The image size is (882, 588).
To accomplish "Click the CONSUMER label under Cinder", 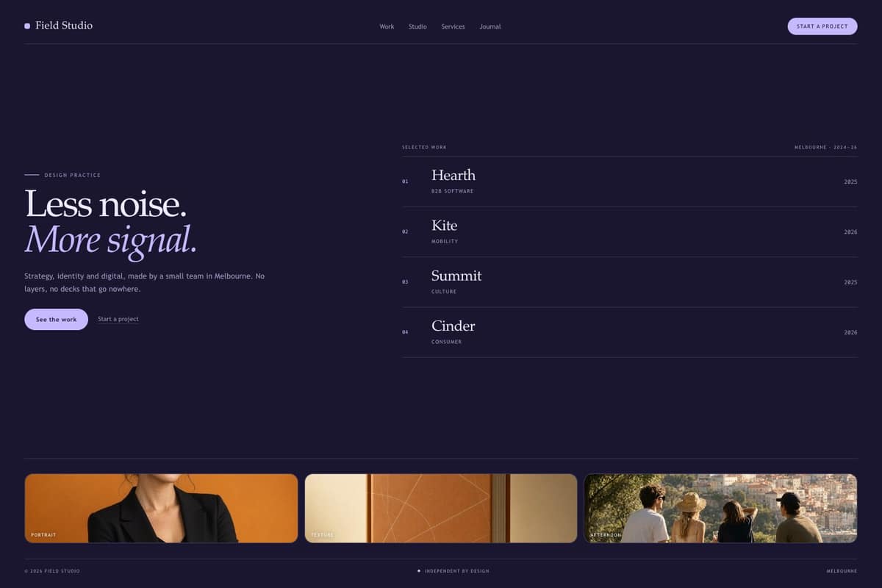I will (446, 342).
